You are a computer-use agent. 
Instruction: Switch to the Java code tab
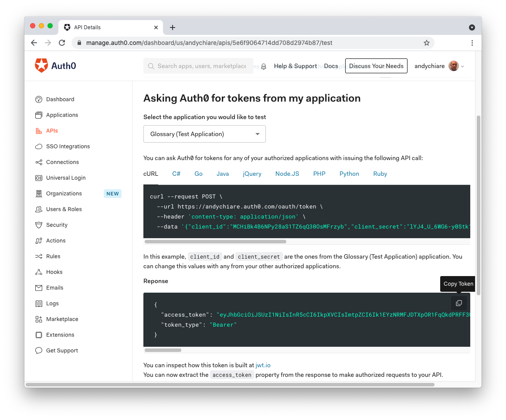pos(222,174)
